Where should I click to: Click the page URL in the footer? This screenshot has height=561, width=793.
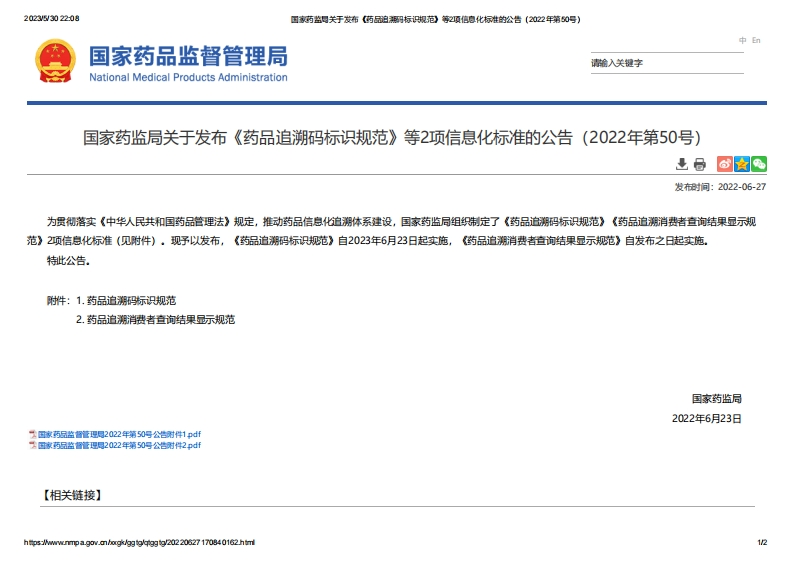pos(139,542)
